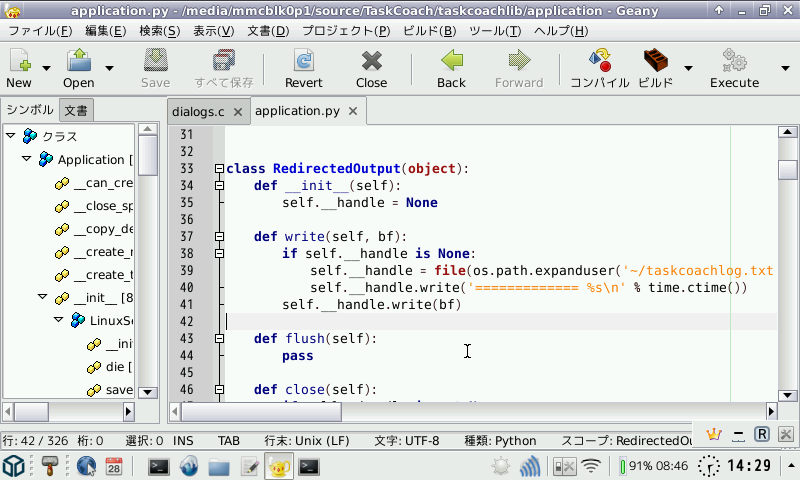
Task: Open the calendar icon in taskbar
Action: tap(114, 466)
